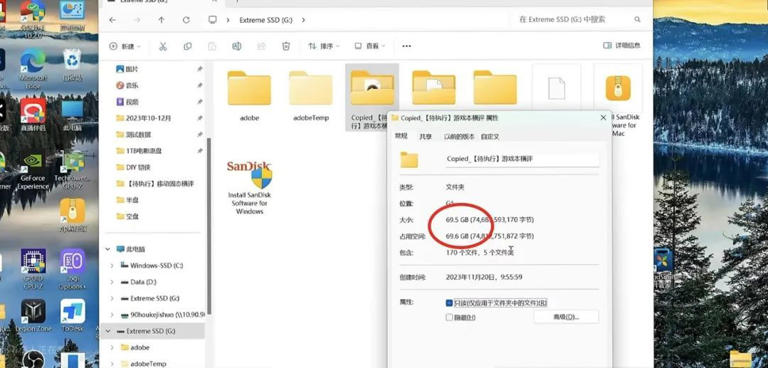Close the folder properties dialog
The width and height of the screenshot is (768, 368).
coord(603,118)
